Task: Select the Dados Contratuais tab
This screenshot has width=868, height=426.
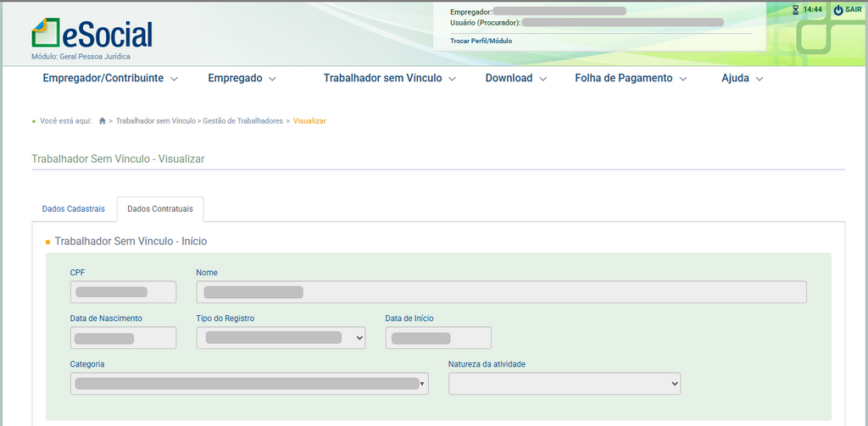Action: tap(160, 209)
